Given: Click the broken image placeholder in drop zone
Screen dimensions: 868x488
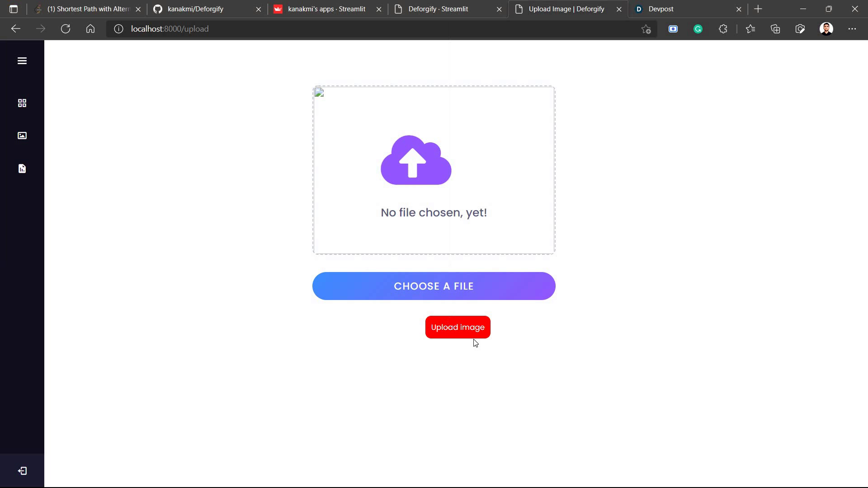Looking at the screenshot, I should tap(319, 93).
